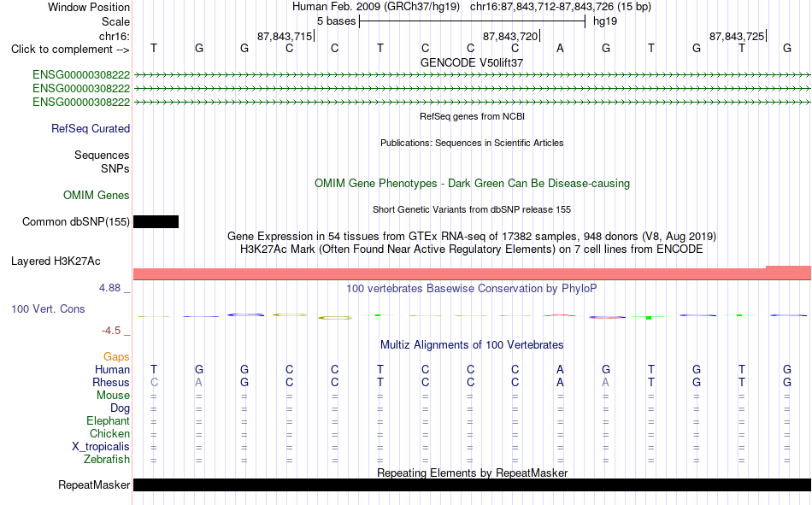Click 'chr16:87,843,712-87,843,726 (15 bp)' position text
812x505 pixels.
click(561, 7)
